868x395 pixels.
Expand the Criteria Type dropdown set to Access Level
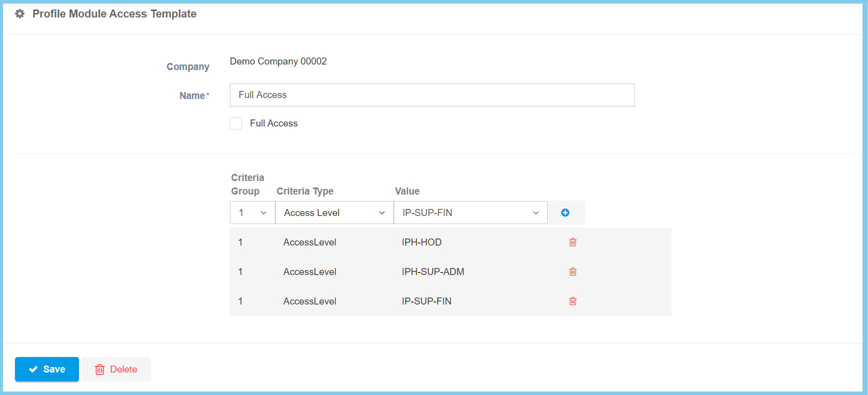point(334,213)
